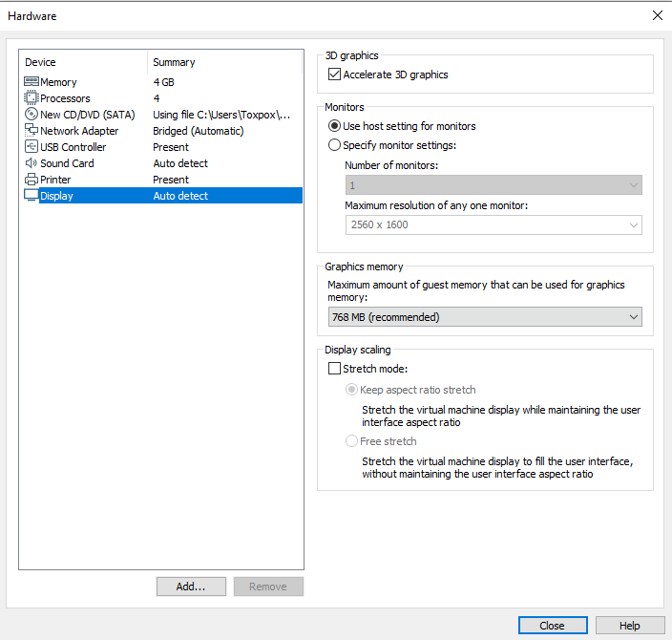Enable the Stretch mode checkbox
Viewport: 672px width, 640px height.
coord(334,368)
